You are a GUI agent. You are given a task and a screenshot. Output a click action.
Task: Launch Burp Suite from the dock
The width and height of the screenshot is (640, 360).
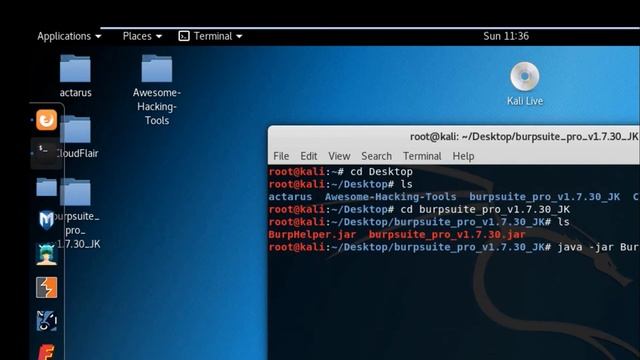[46, 287]
